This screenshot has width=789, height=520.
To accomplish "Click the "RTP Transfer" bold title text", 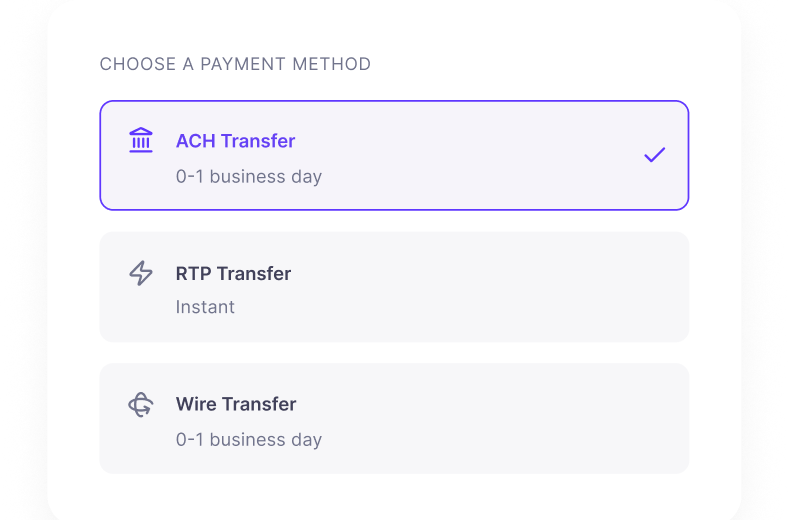I will [233, 273].
